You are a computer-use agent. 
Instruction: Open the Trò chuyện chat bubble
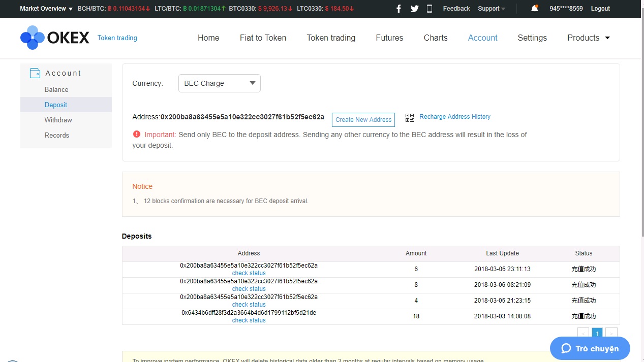[x=590, y=348]
